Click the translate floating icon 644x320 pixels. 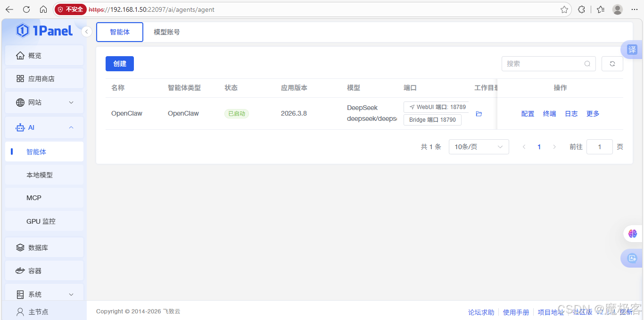point(632,50)
